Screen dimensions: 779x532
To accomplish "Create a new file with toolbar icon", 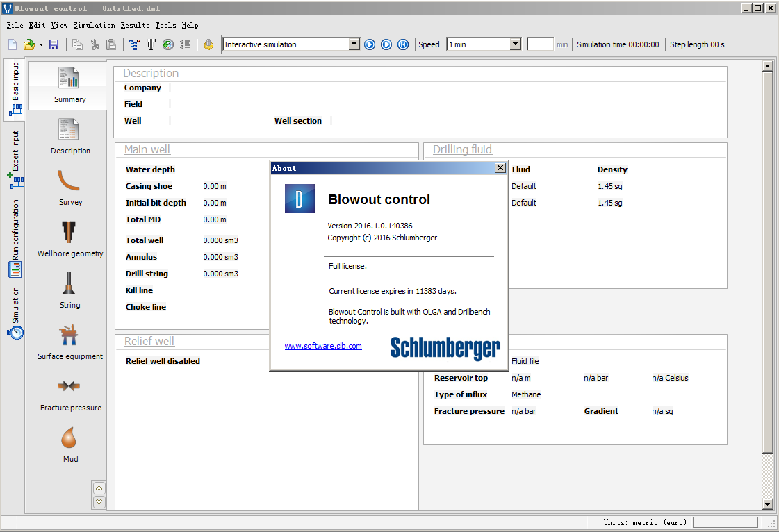I will point(13,44).
